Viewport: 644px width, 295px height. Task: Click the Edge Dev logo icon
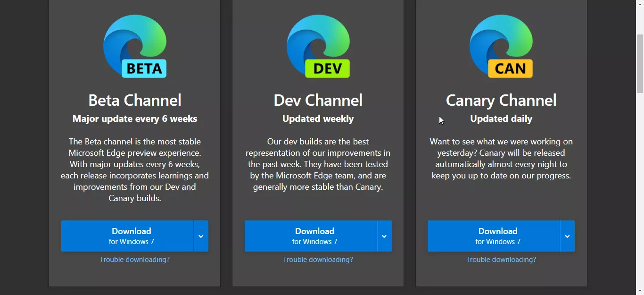[318, 46]
